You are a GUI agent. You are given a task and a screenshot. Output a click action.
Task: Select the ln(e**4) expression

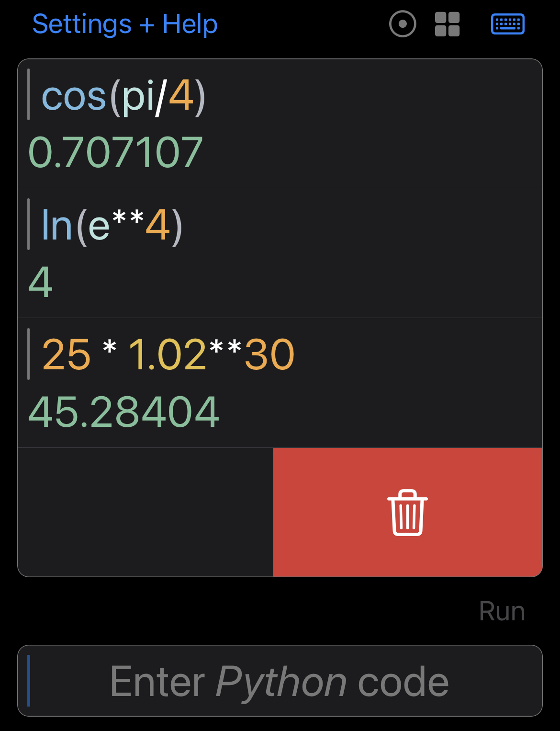pos(112,225)
